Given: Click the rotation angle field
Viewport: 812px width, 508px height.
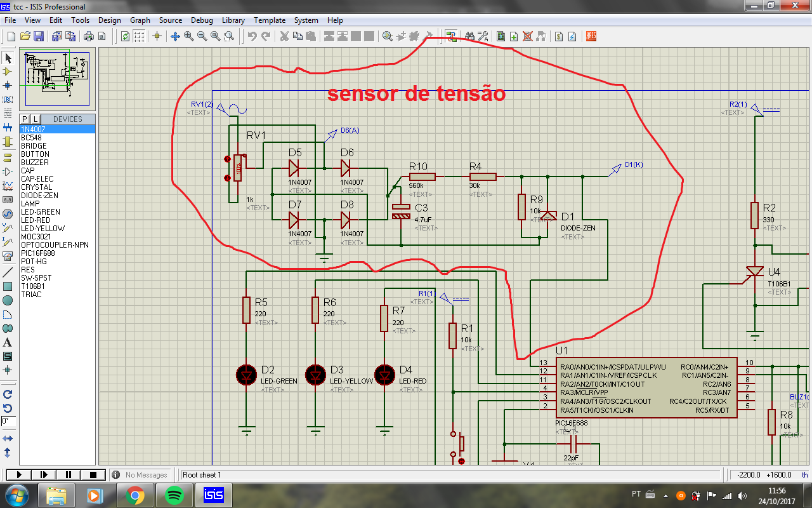Looking at the screenshot, I should (8, 422).
